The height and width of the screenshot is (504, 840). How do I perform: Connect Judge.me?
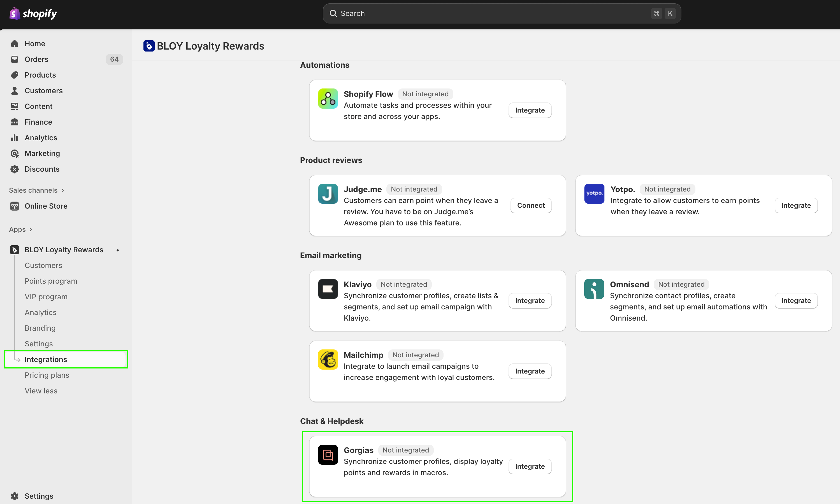coord(531,206)
